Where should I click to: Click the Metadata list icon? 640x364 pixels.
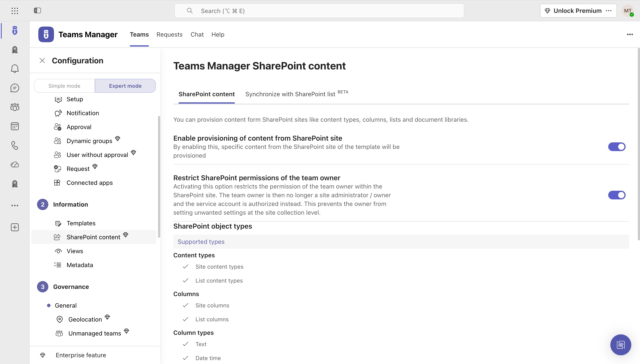tap(58, 265)
